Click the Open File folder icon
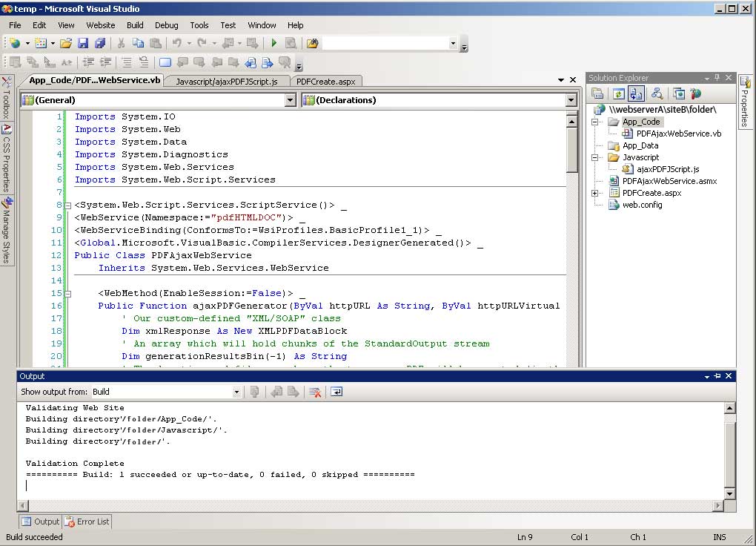Image resolution: width=756 pixels, height=546 pixels. coord(66,44)
